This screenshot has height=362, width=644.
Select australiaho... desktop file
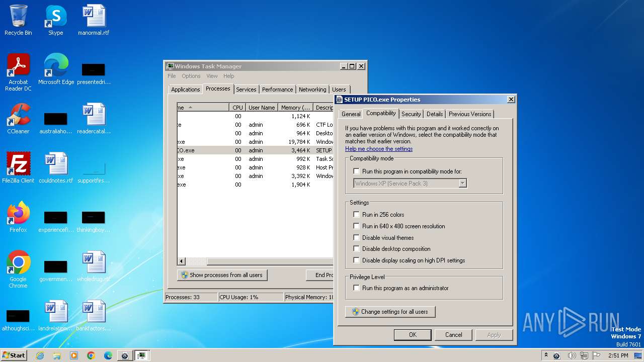pos(56,123)
